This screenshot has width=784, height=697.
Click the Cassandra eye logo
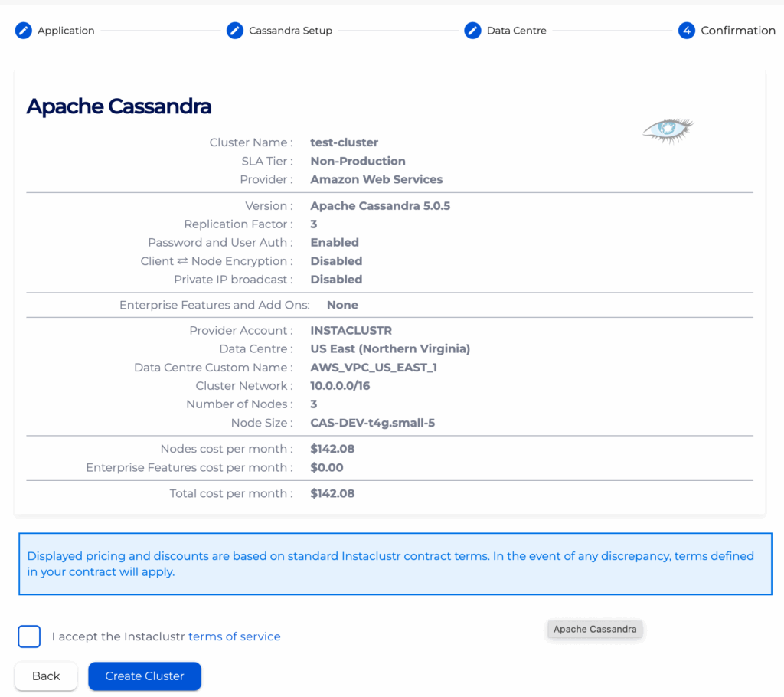pyautogui.click(x=667, y=130)
